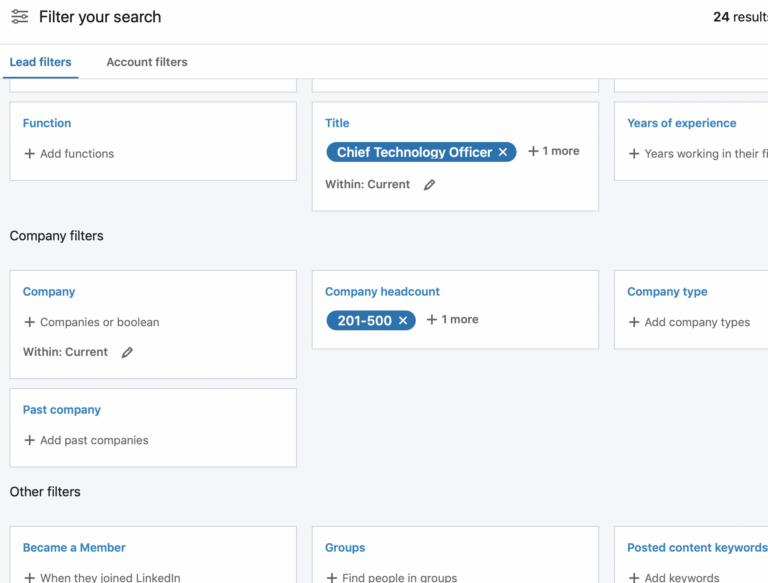Open the Years of experience heading
Viewport: 768px width, 583px height.
(682, 123)
